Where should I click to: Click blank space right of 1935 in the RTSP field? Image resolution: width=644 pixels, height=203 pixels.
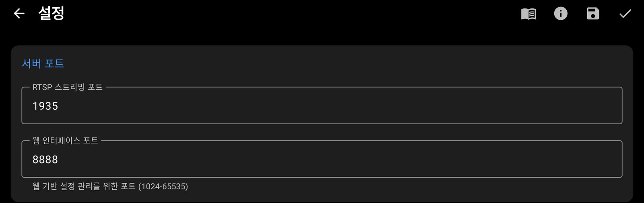click(x=342, y=106)
